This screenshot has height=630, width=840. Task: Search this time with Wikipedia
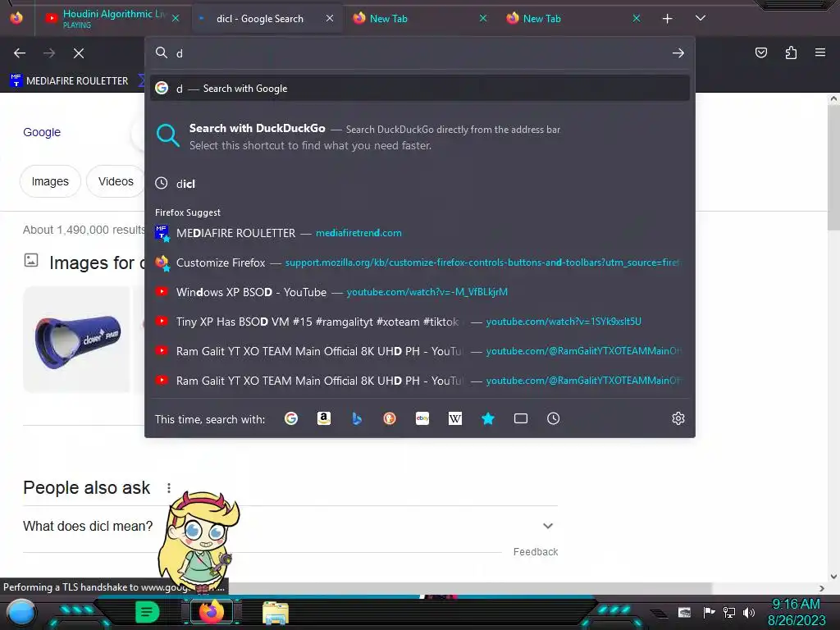pyautogui.click(x=454, y=418)
